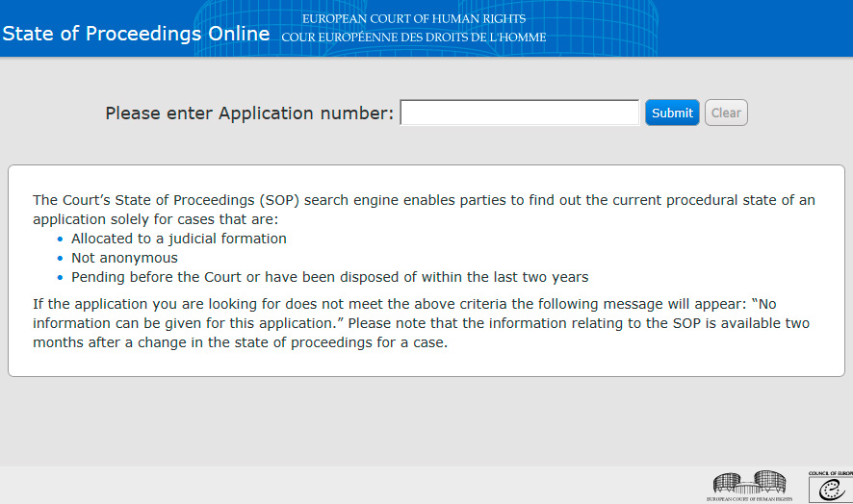853x504 pixels.
Task: Clear the application number field
Action: (x=726, y=113)
